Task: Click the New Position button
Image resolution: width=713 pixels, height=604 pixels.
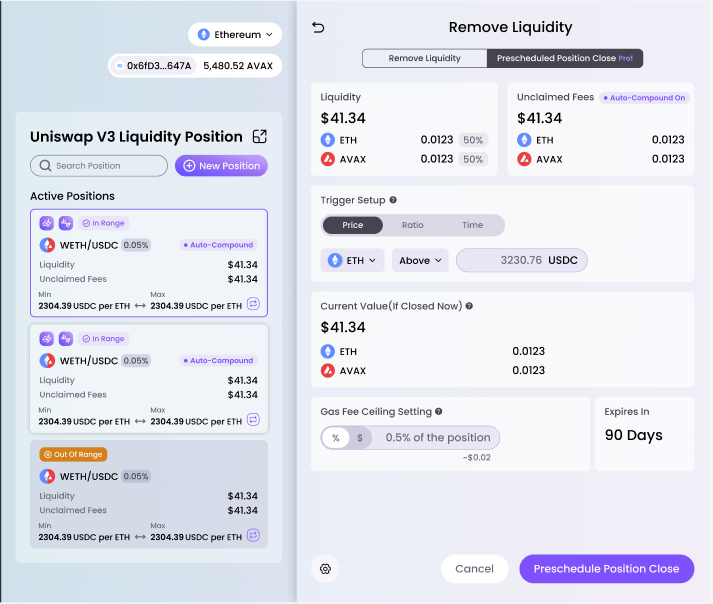Action: pos(221,166)
